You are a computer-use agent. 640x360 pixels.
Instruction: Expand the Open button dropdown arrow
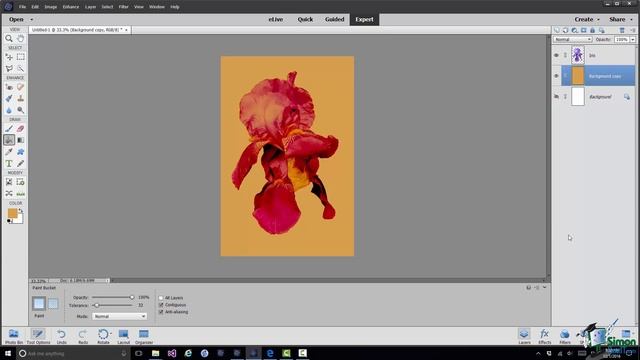[31, 20]
